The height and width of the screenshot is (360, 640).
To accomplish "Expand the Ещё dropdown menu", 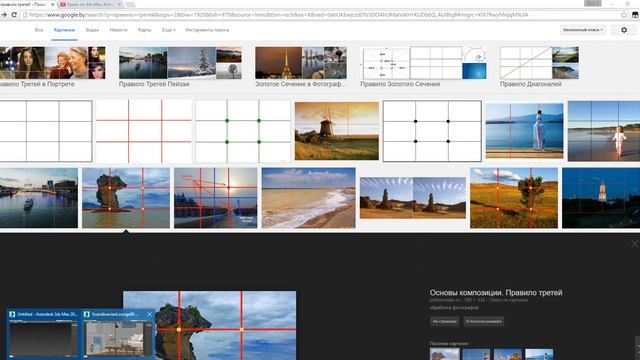I will 168,30.
